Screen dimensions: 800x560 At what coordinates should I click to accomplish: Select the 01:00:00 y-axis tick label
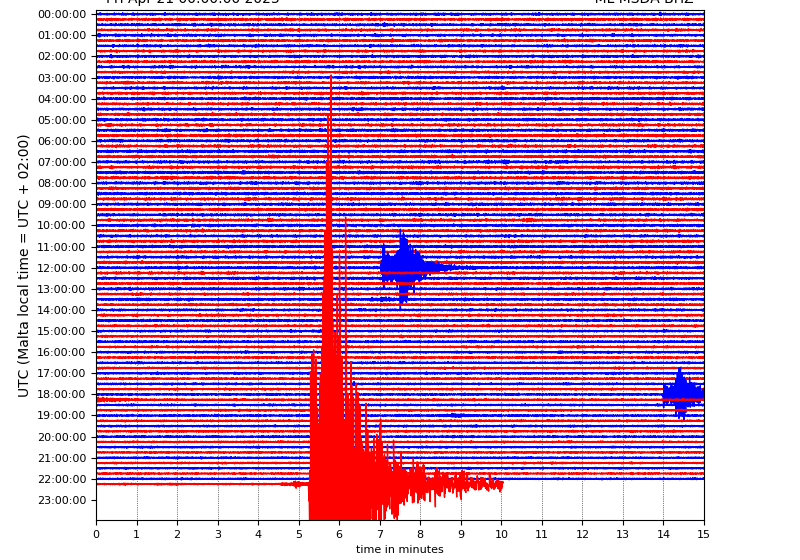pyautogui.click(x=62, y=35)
